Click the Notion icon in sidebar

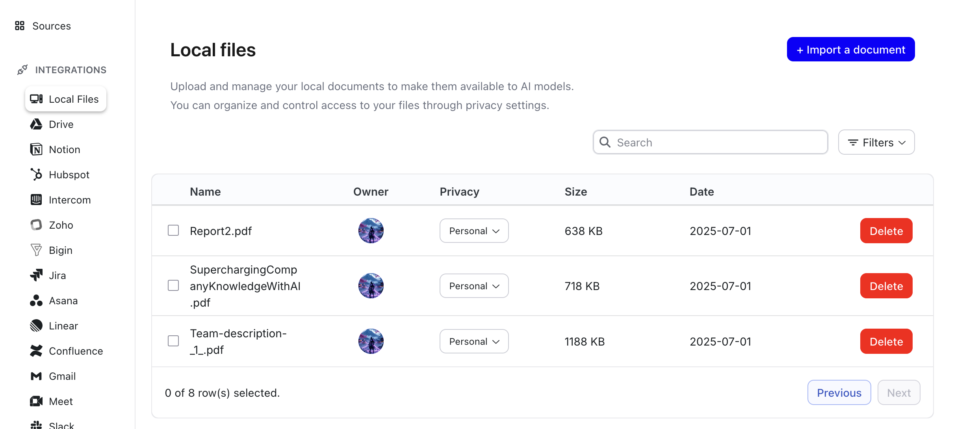click(x=36, y=150)
